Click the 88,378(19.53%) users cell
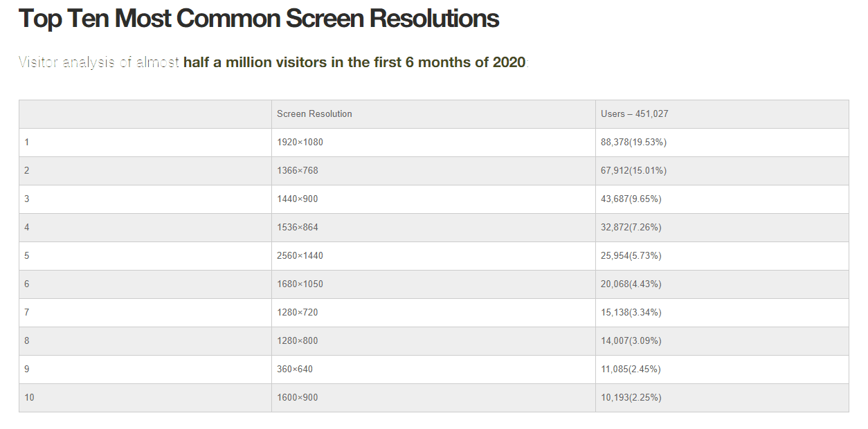 pos(722,143)
